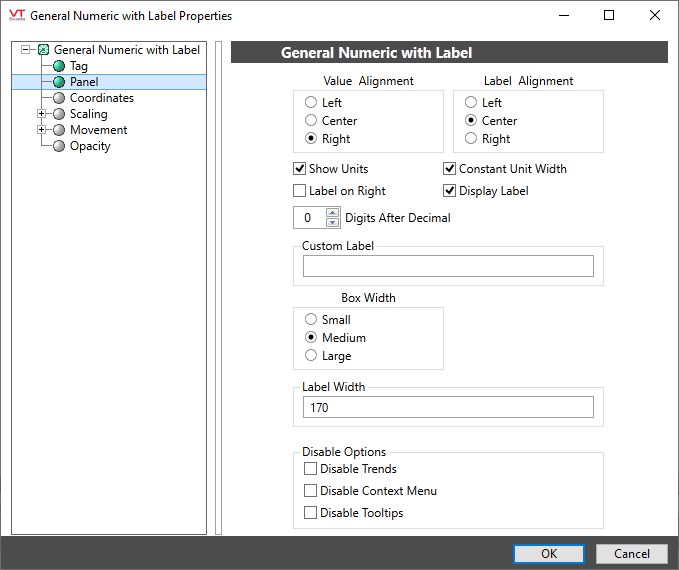This screenshot has width=679, height=570.
Task: Enable the Disable Trends checkbox
Action: [310, 469]
